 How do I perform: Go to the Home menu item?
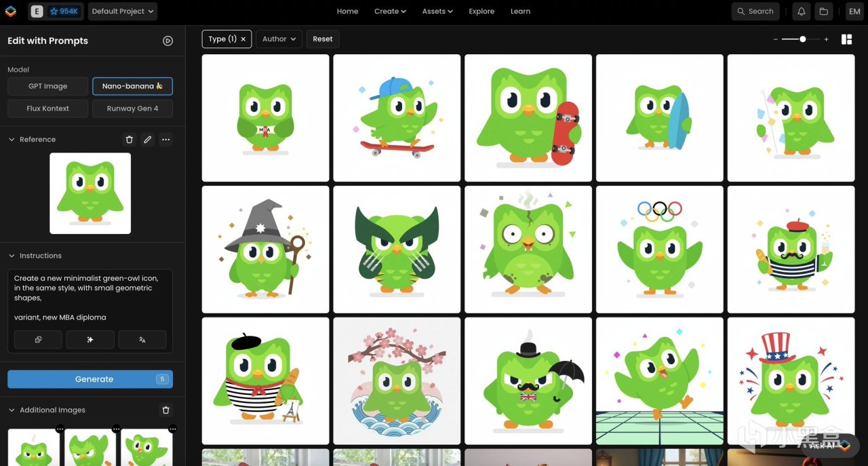[347, 11]
